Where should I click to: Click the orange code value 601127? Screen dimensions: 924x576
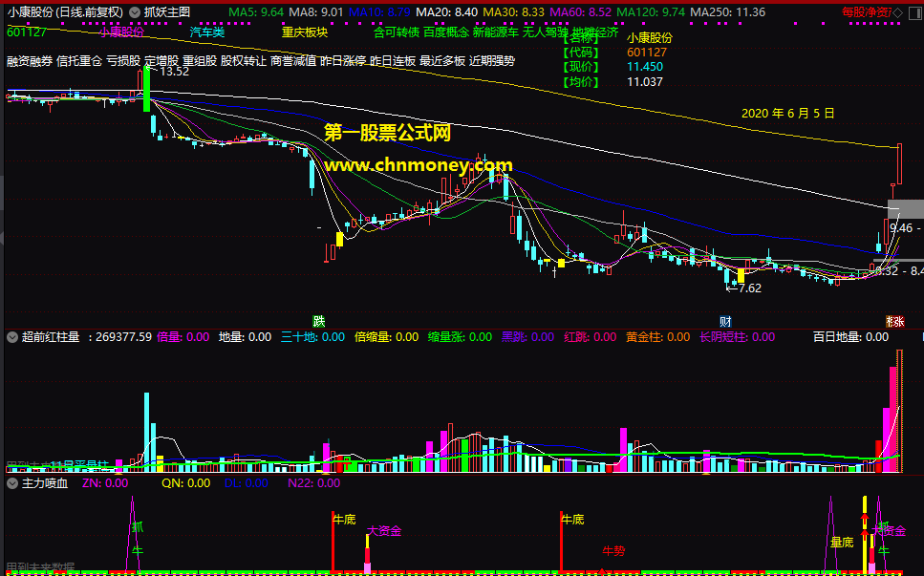click(647, 53)
